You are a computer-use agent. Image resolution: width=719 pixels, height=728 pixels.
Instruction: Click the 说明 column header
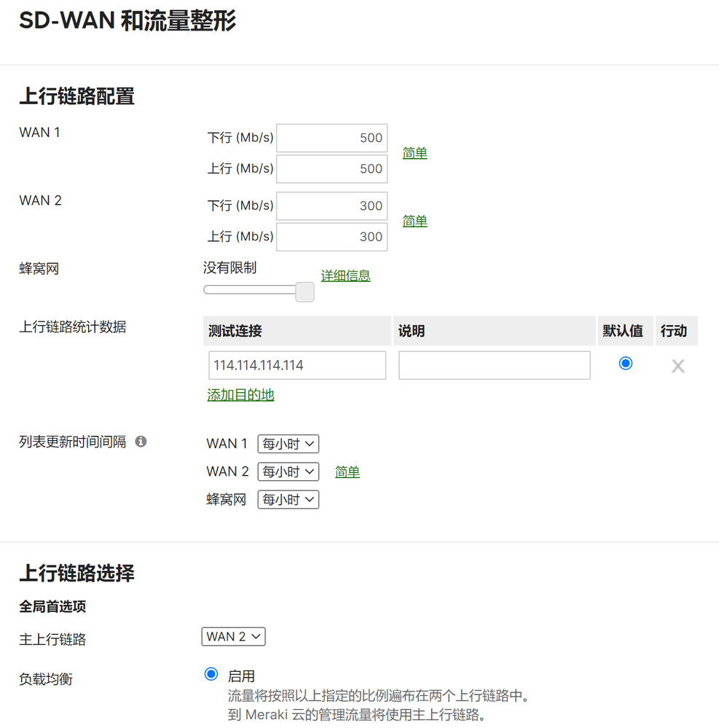(495, 331)
